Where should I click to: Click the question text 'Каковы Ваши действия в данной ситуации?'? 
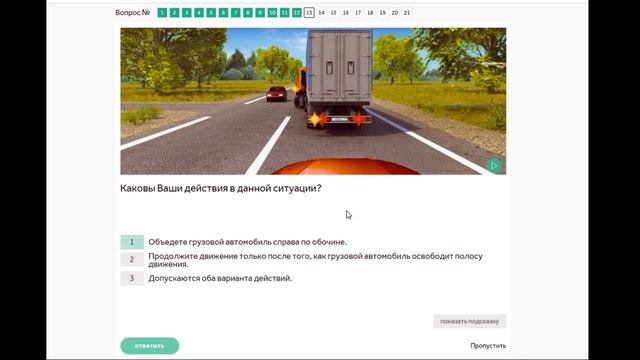(221, 188)
